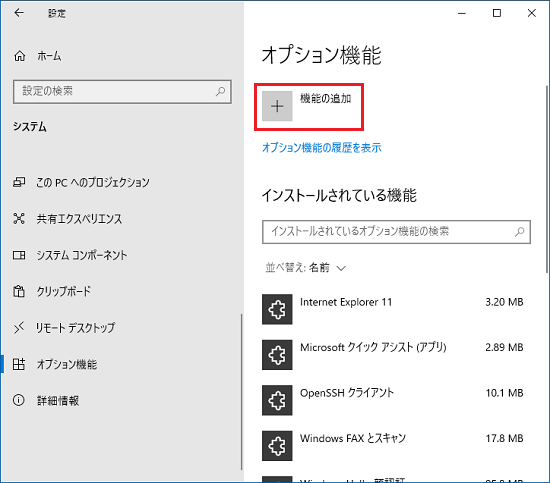The image size is (550, 483).
Task: Open オプション機能の履歴を表示 link
Action: [322, 148]
